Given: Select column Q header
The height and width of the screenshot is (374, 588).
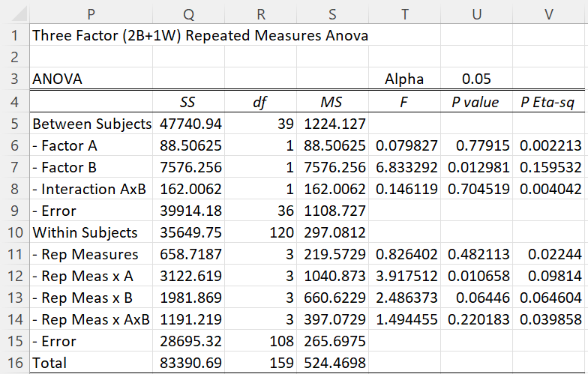Looking at the screenshot, I should (x=189, y=13).
